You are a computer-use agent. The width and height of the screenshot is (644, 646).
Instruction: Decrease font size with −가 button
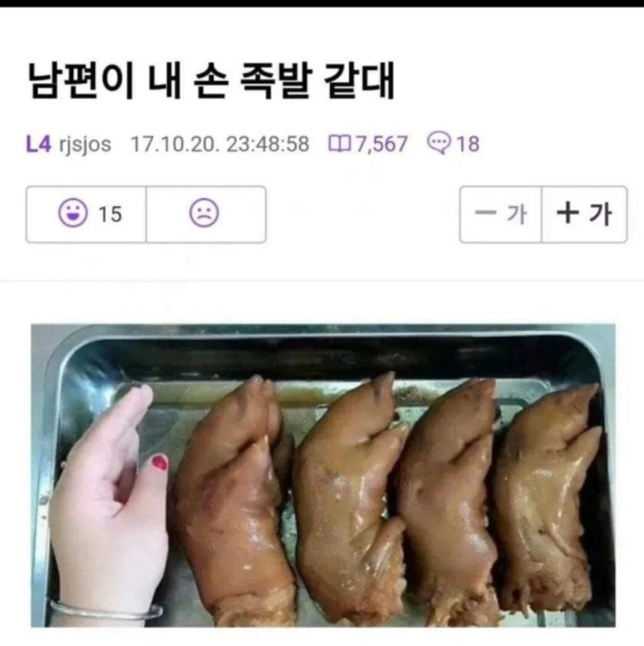click(x=501, y=214)
